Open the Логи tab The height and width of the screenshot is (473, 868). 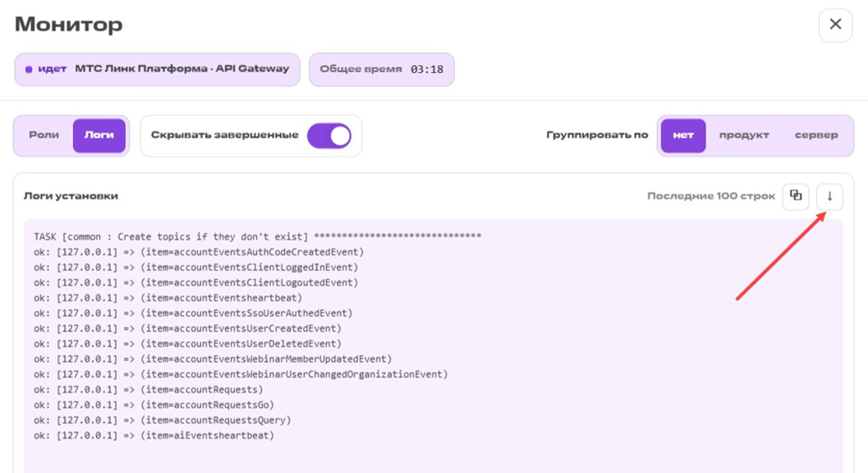(99, 135)
